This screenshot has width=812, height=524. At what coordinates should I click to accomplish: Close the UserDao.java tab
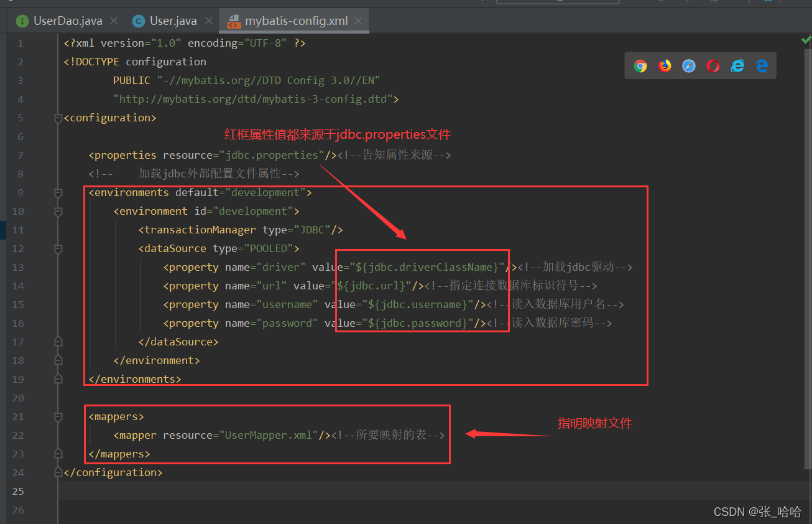pos(114,21)
